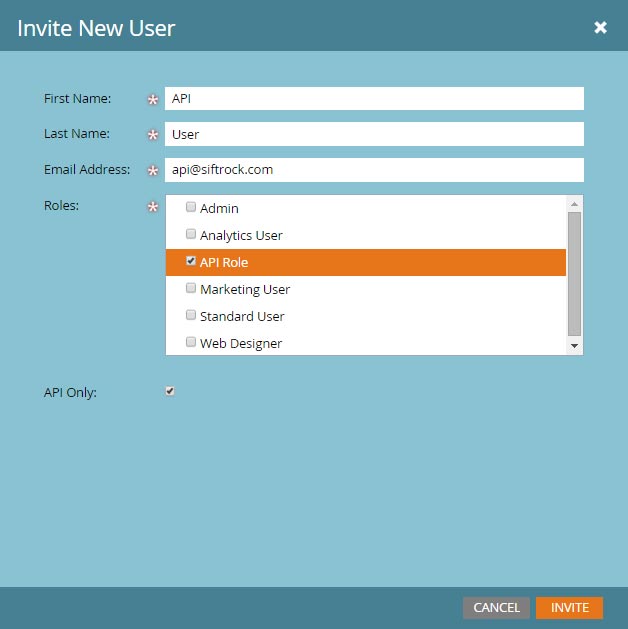Select the Analytics User role label
Screen dimensions: 628x629
tap(241, 235)
